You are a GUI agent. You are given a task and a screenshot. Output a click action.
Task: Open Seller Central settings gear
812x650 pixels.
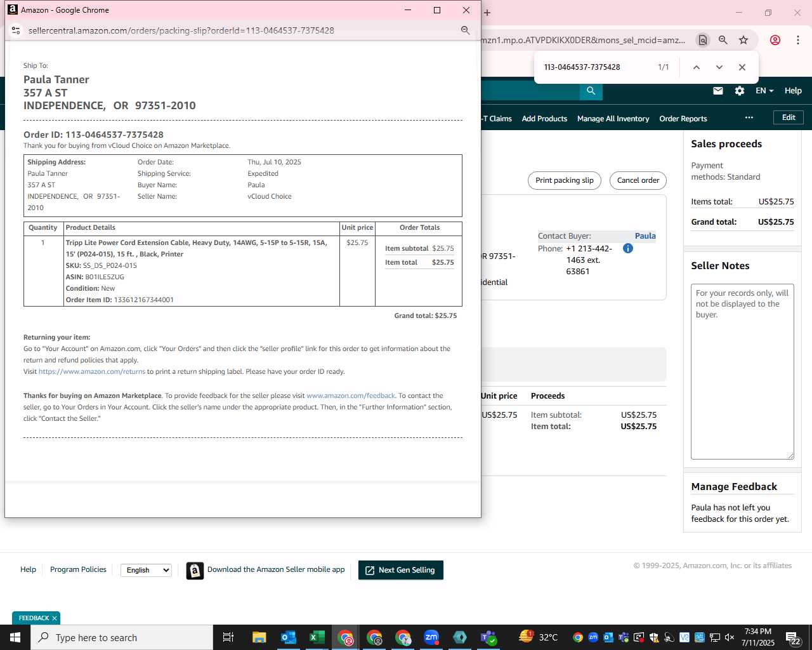point(740,91)
